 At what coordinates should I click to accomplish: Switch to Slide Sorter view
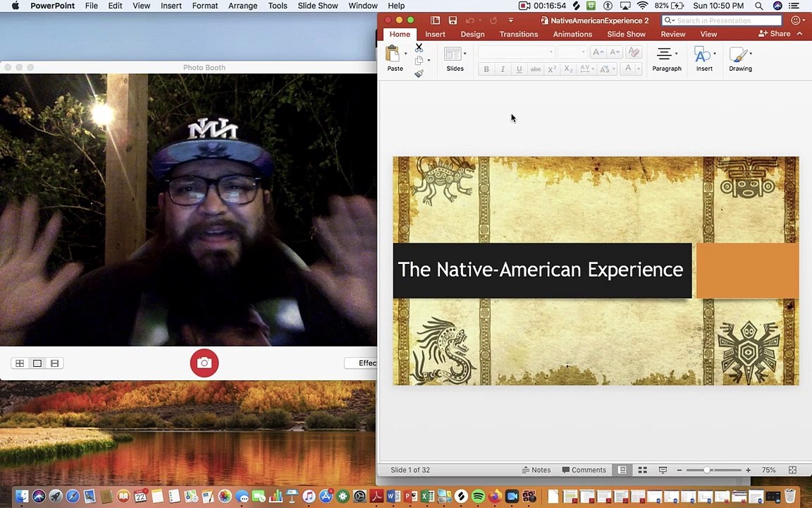point(643,470)
